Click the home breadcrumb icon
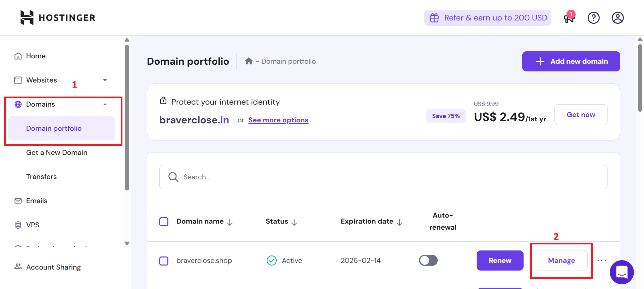The height and width of the screenshot is (289, 644). click(249, 61)
